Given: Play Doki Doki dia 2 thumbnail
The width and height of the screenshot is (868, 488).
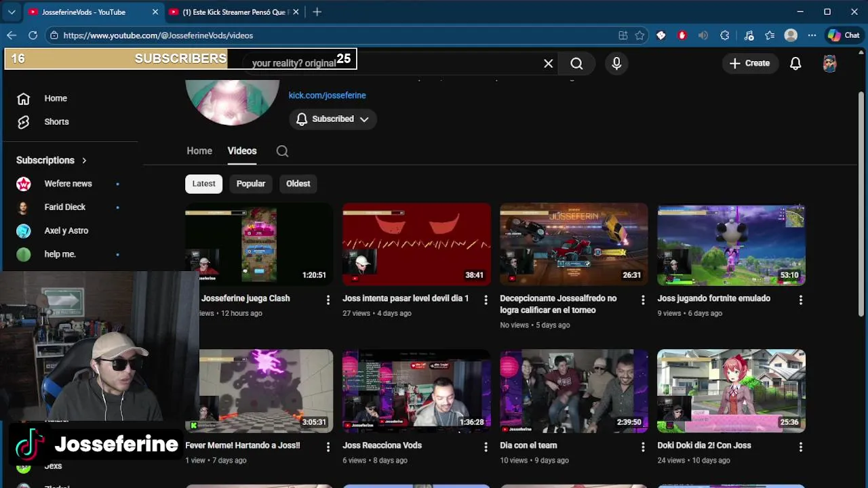Looking at the screenshot, I should tap(731, 391).
